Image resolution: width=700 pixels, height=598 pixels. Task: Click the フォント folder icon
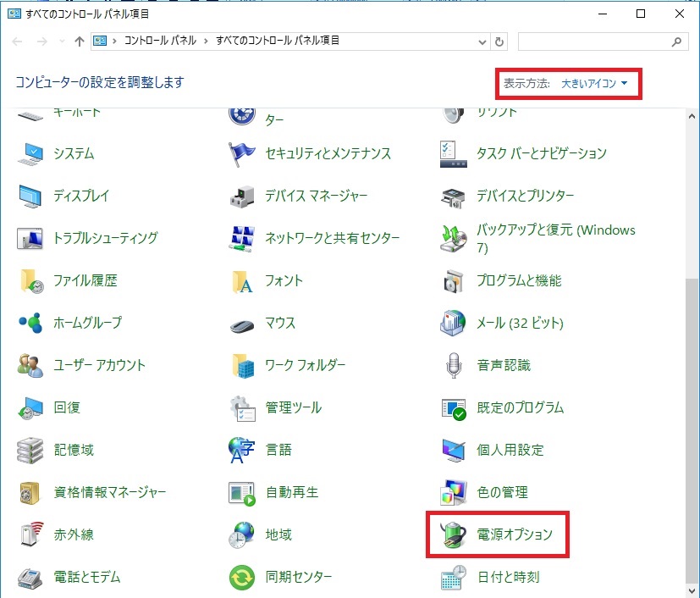242,281
